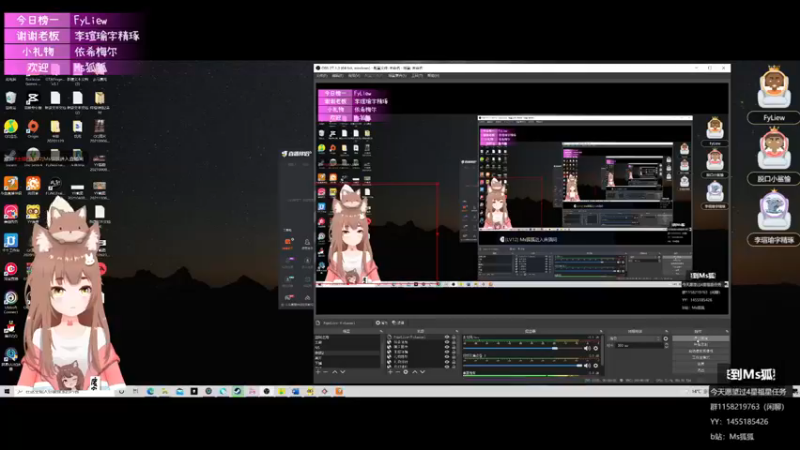Open YY voice raccoon desktop icon

tap(33, 213)
